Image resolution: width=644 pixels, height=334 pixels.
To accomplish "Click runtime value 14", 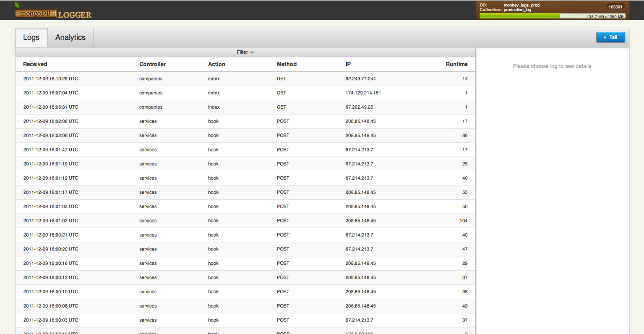I will (x=465, y=78).
